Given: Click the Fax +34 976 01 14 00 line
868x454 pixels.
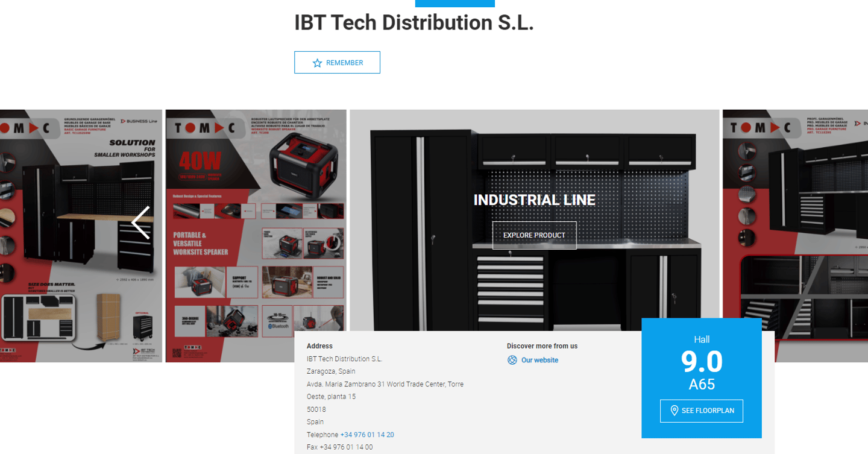Looking at the screenshot, I should pos(340,447).
